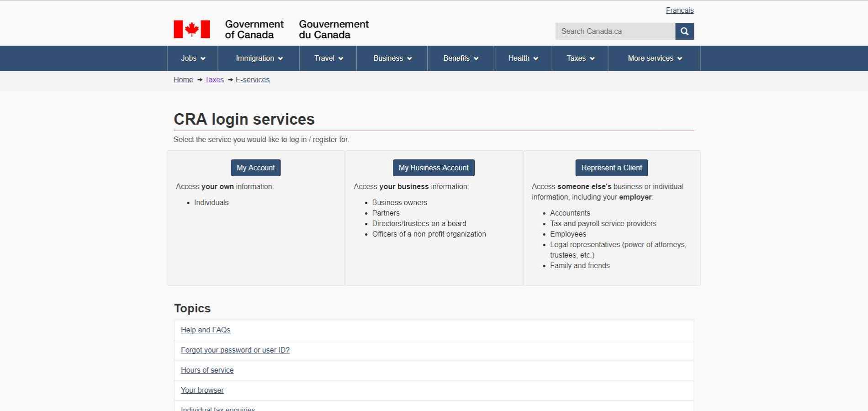
Task: Click the Canada flag logo
Action: (192, 29)
